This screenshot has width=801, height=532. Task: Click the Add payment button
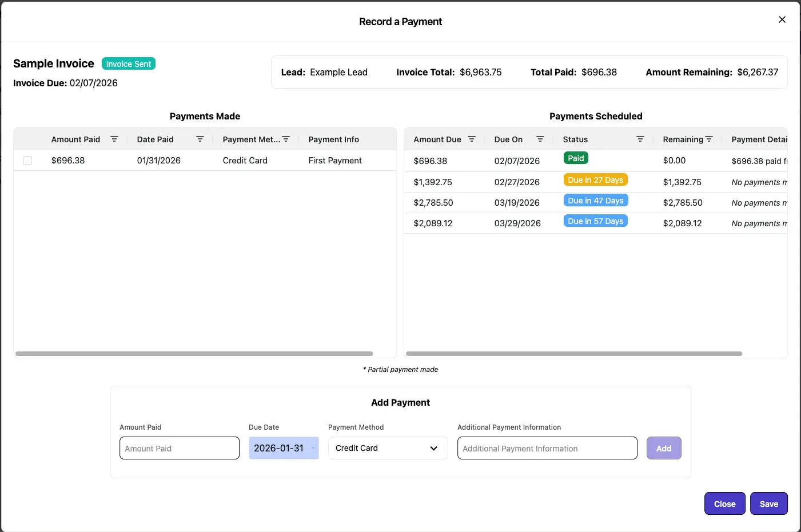click(x=664, y=448)
